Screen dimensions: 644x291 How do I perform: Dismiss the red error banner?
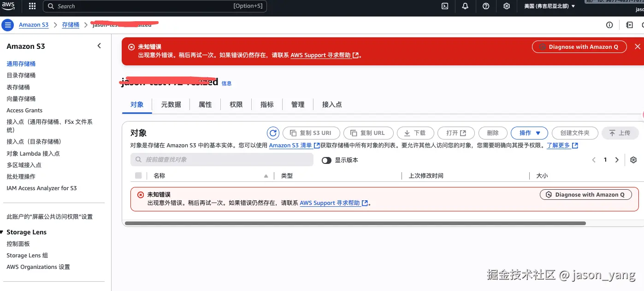(638, 47)
